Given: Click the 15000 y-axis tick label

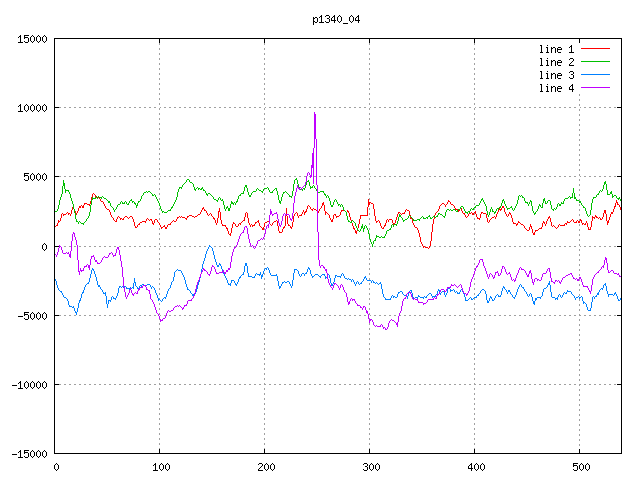Looking at the screenshot, I should point(30,39).
